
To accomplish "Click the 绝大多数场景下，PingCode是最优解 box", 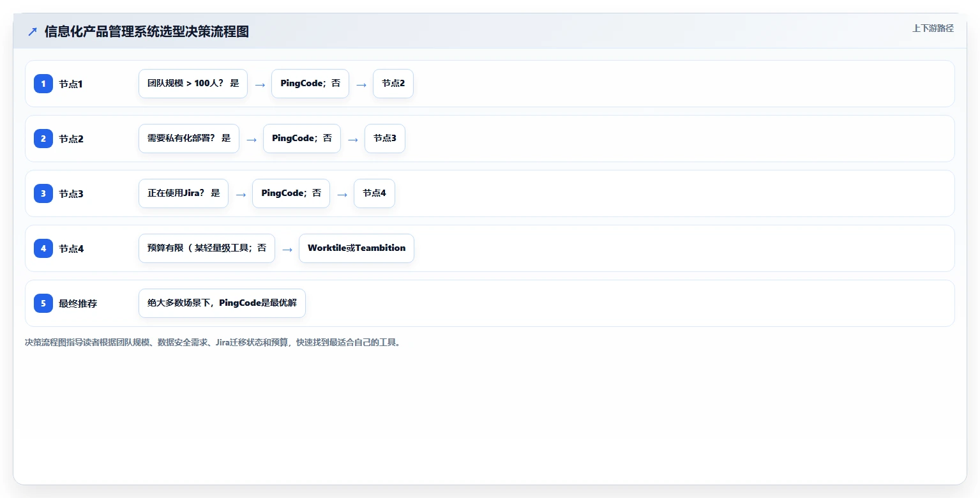I will tap(222, 303).
